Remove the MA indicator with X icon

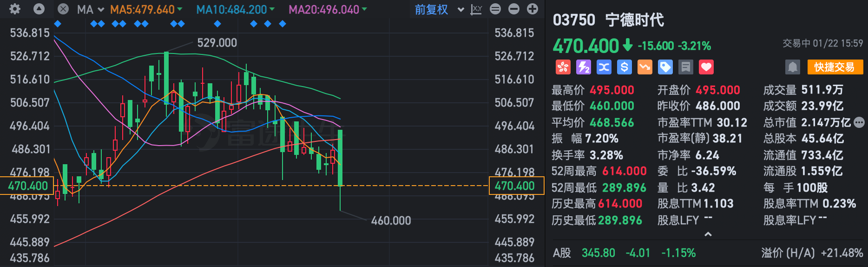pyautogui.click(x=63, y=9)
